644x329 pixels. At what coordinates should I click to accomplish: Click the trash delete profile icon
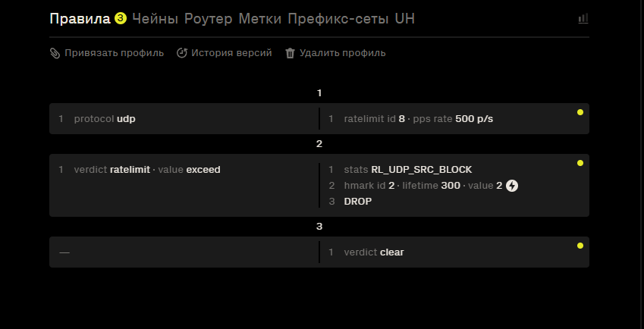290,53
